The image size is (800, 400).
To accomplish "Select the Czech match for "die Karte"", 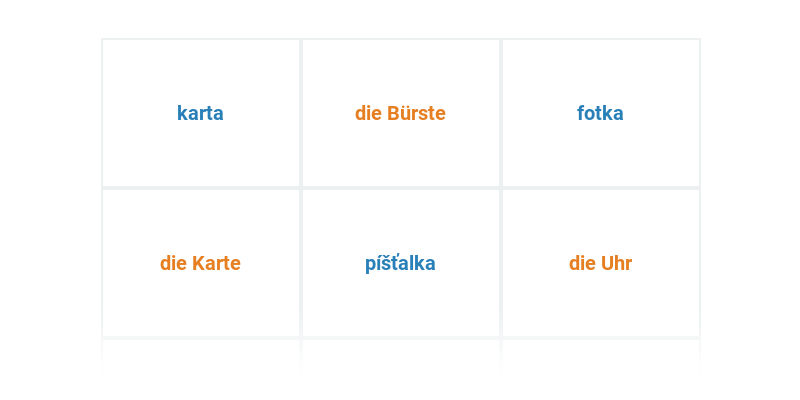I will (x=201, y=113).
